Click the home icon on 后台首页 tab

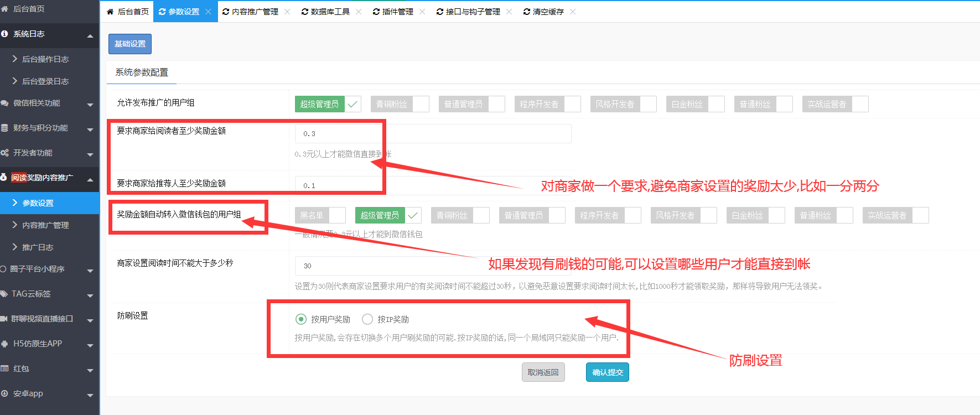click(110, 12)
